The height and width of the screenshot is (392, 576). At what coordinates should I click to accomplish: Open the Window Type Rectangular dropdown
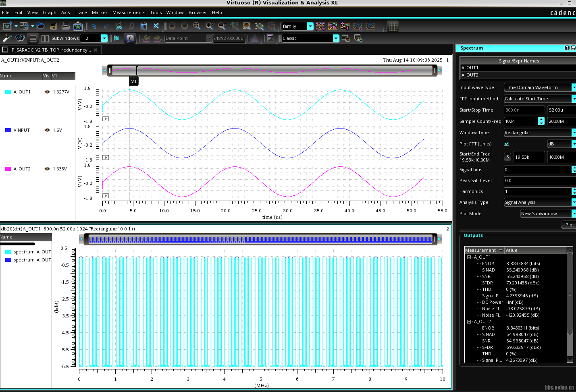tap(539, 133)
